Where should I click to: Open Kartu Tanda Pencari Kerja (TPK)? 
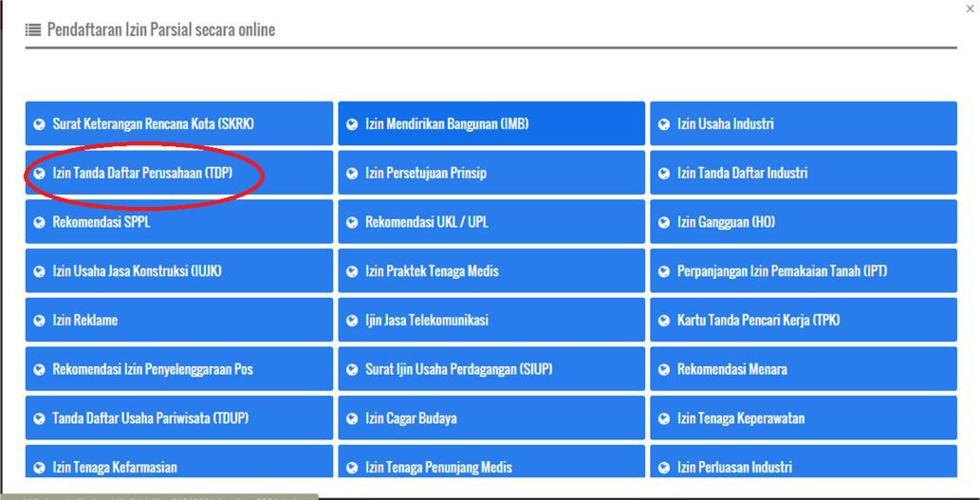(758, 321)
